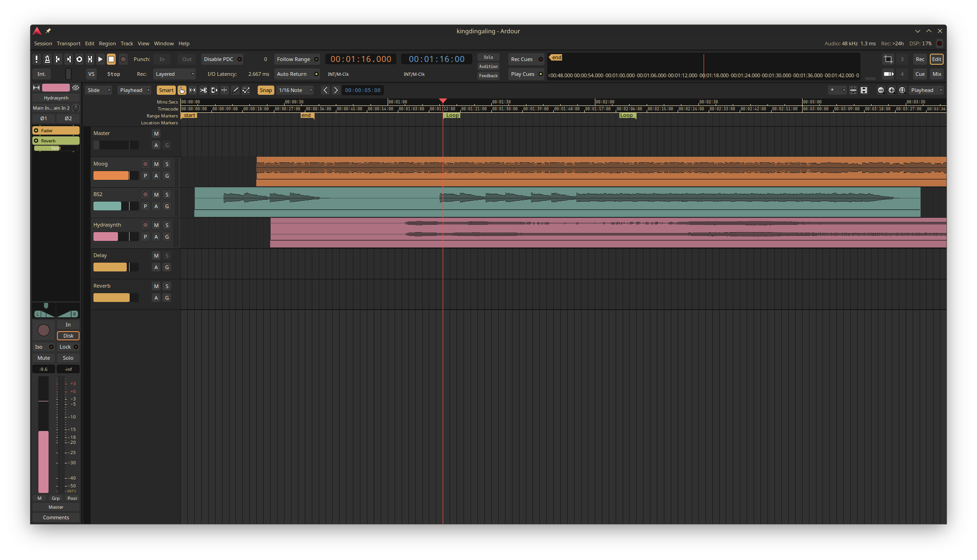Image resolution: width=977 pixels, height=560 pixels.
Task: Select the Cut (scissors) tool
Action: (x=203, y=90)
